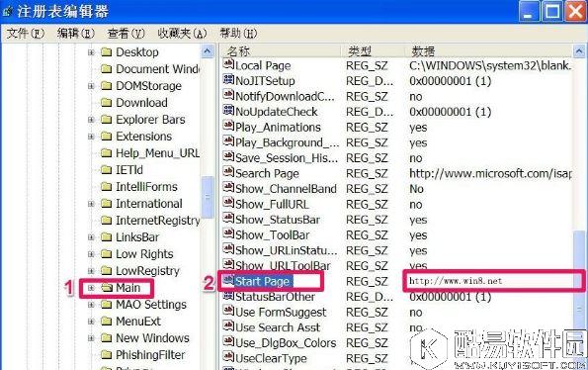
Task: Click the StatusBarOther DWORD icon
Action: point(228,296)
